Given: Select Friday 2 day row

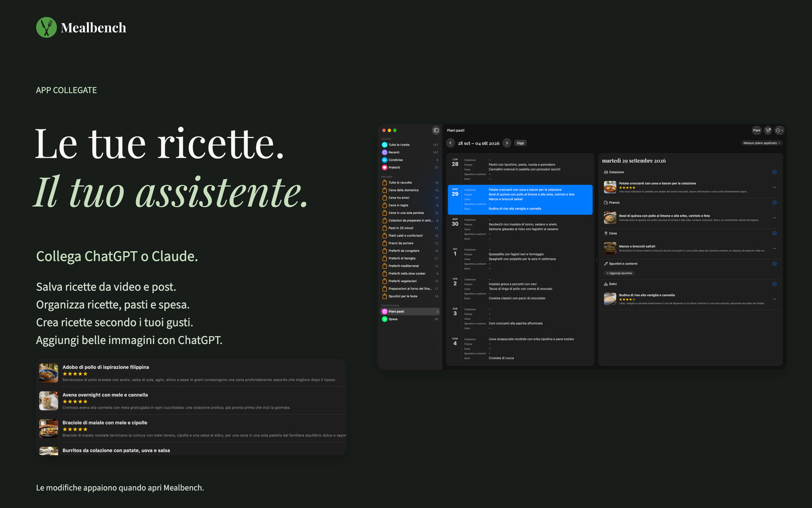Looking at the screenshot, I should click(x=520, y=289).
